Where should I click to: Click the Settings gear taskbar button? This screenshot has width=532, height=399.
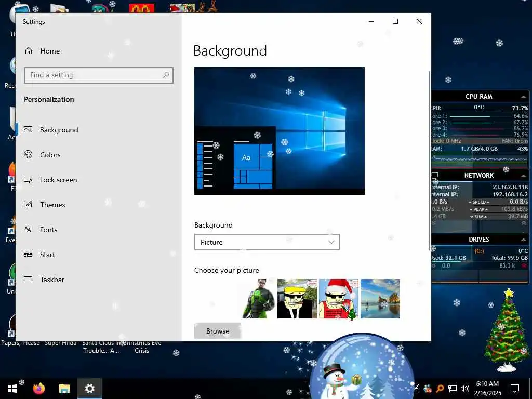90,389
